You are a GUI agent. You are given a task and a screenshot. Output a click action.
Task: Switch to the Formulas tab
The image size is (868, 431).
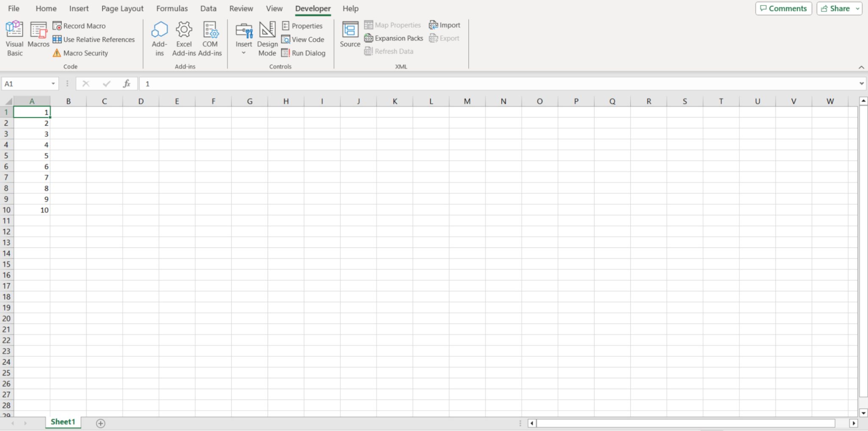172,8
